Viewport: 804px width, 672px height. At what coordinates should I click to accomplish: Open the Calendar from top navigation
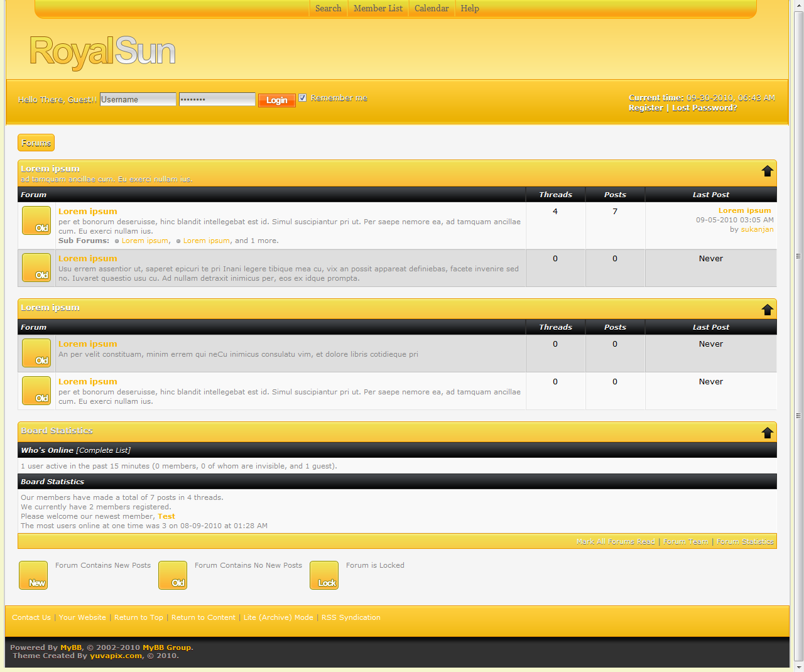point(432,8)
